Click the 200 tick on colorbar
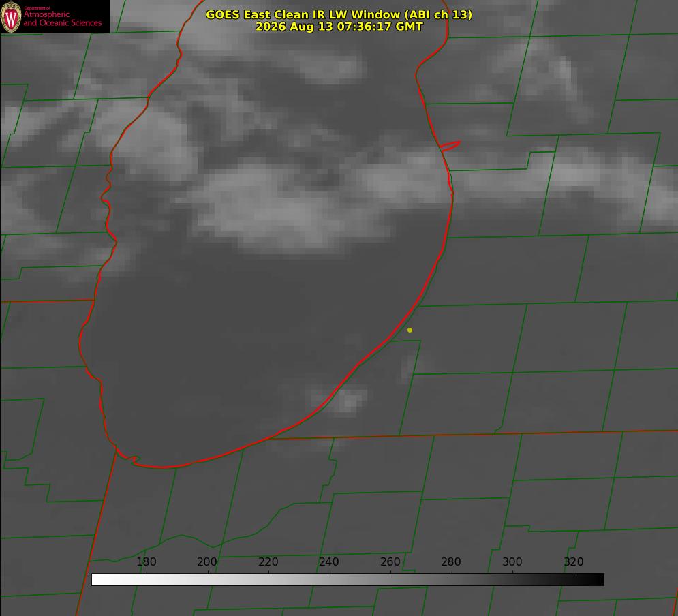Image resolution: width=678 pixels, height=616 pixels. (207, 561)
